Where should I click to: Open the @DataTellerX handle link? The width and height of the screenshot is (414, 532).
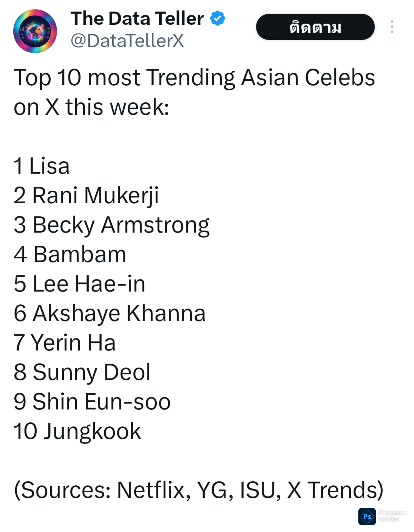[x=127, y=41]
